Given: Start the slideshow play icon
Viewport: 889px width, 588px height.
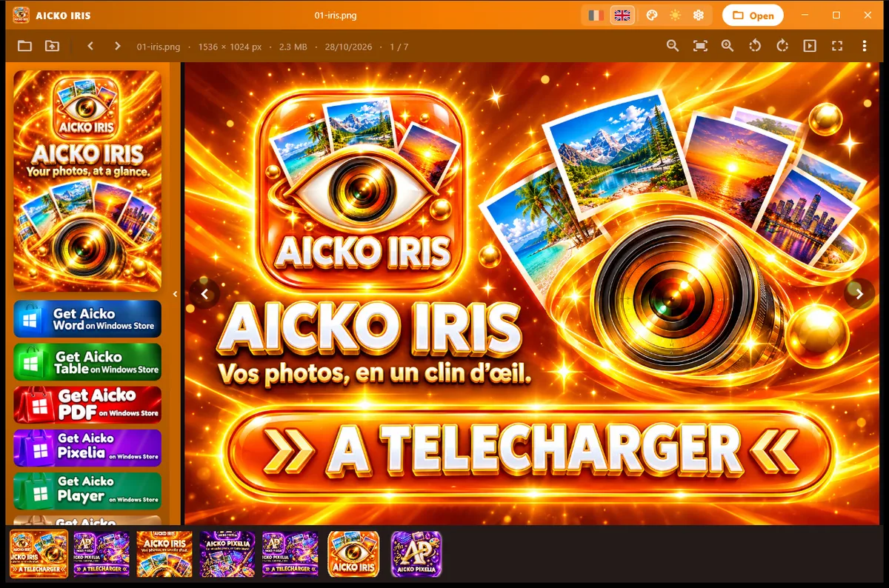Looking at the screenshot, I should tap(810, 46).
